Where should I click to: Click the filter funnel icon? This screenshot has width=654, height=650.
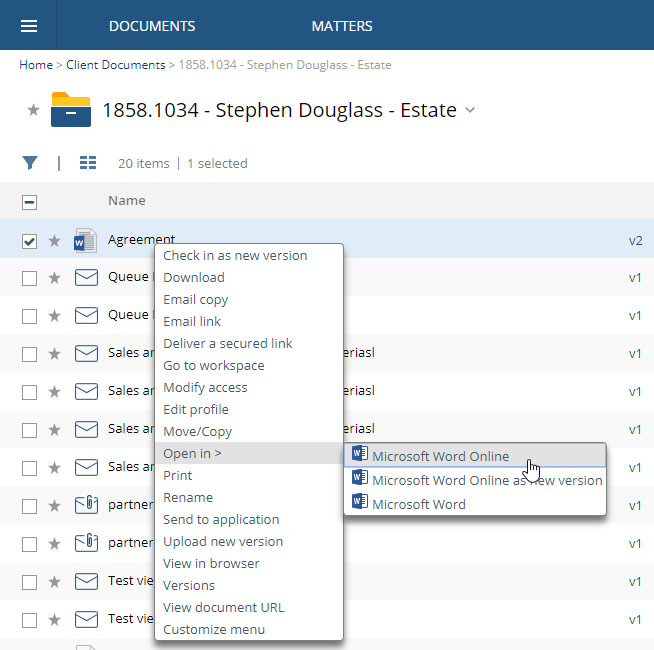(30, 163)
